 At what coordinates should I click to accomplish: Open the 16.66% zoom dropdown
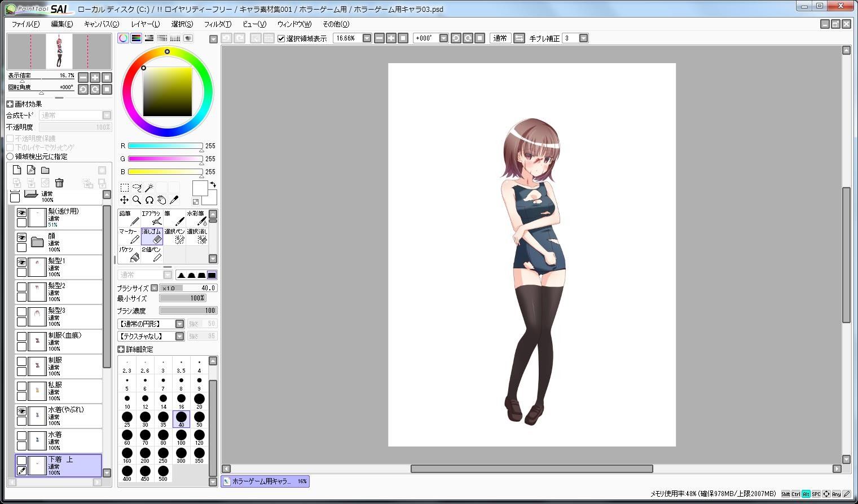click(x=367, y=38)
